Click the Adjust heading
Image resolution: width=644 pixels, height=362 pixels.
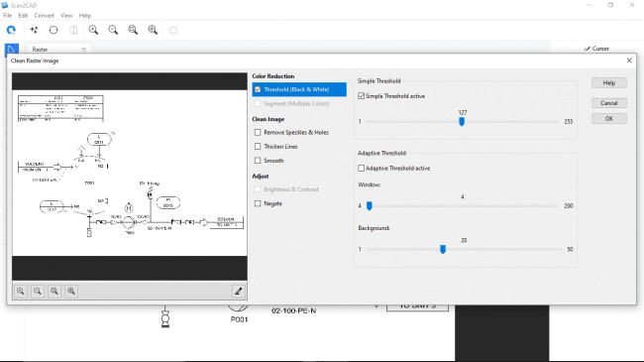[x=261, y=177]
